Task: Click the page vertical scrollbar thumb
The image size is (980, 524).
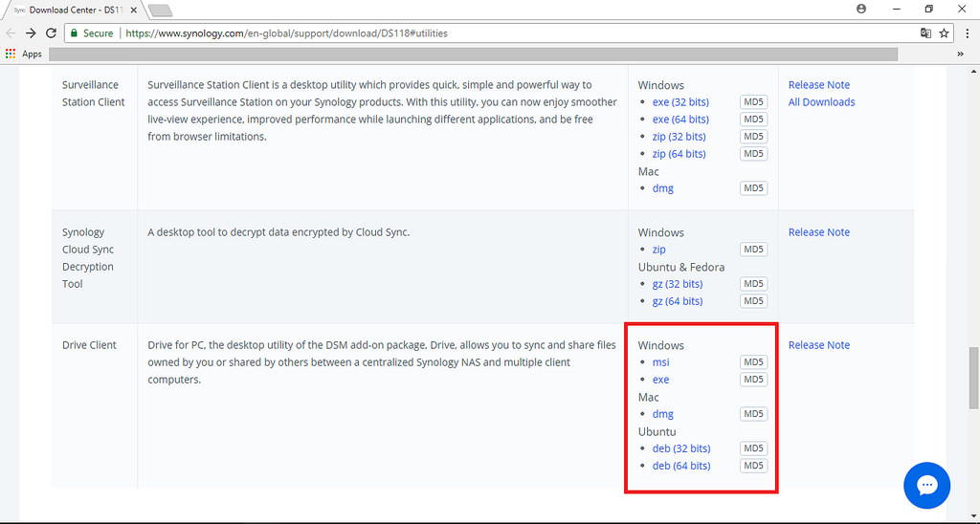Action: pyautogui.click(x=973, y=378)
